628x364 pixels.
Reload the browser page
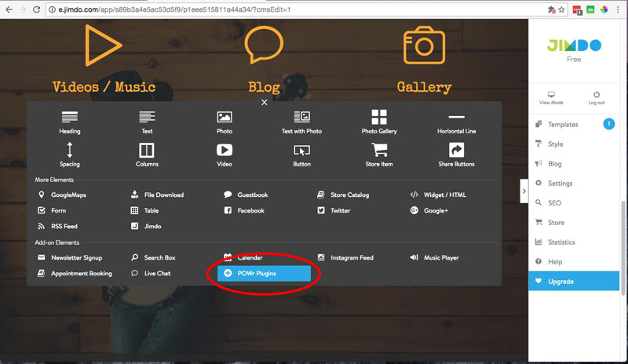point(36,9)
